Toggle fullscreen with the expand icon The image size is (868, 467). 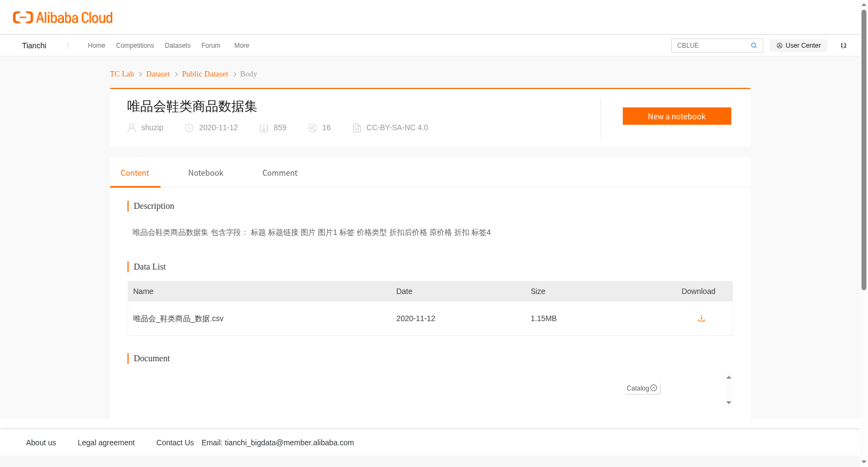point(844,46)
